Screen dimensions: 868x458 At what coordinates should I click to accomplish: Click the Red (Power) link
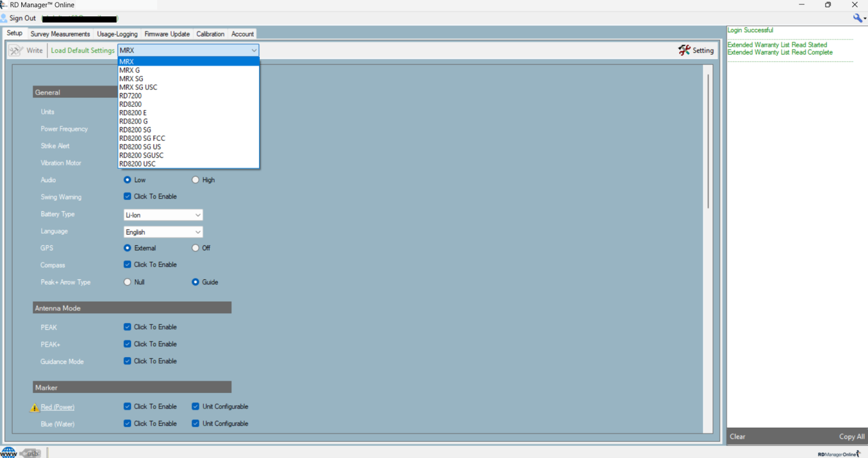click(58, 407)
